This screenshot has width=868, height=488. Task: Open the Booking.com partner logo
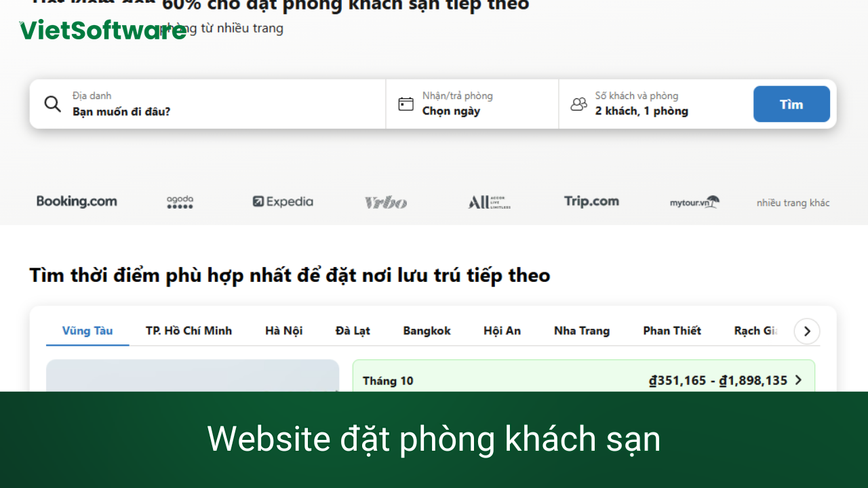coord(77,201)
